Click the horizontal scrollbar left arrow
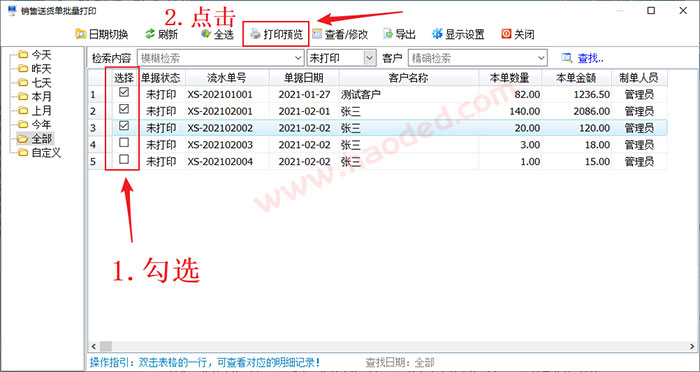 [94, 346]
